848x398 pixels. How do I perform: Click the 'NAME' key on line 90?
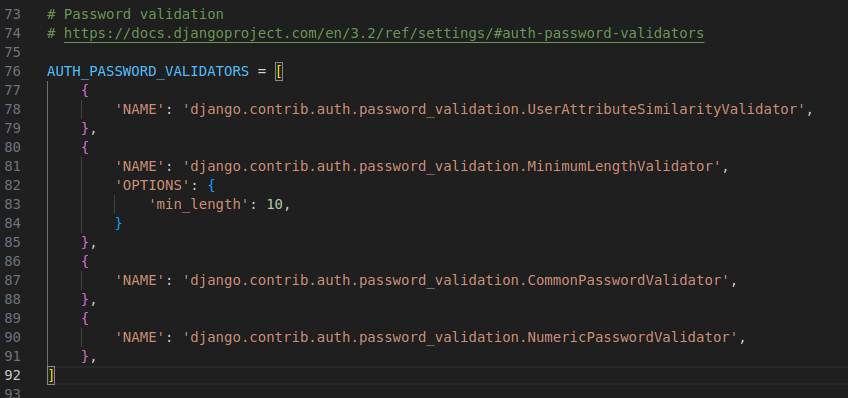point(140,337)
